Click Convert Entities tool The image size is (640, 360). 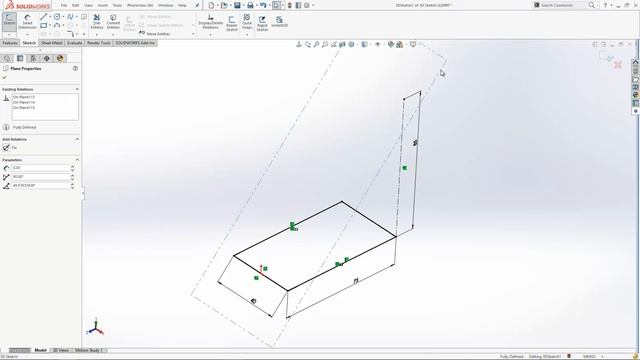(113, 21)
